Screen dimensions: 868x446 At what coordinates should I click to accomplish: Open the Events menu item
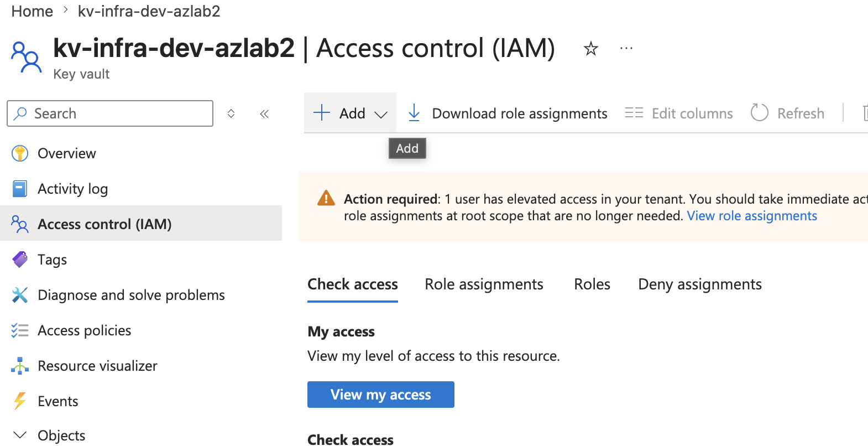click(58, 401)
